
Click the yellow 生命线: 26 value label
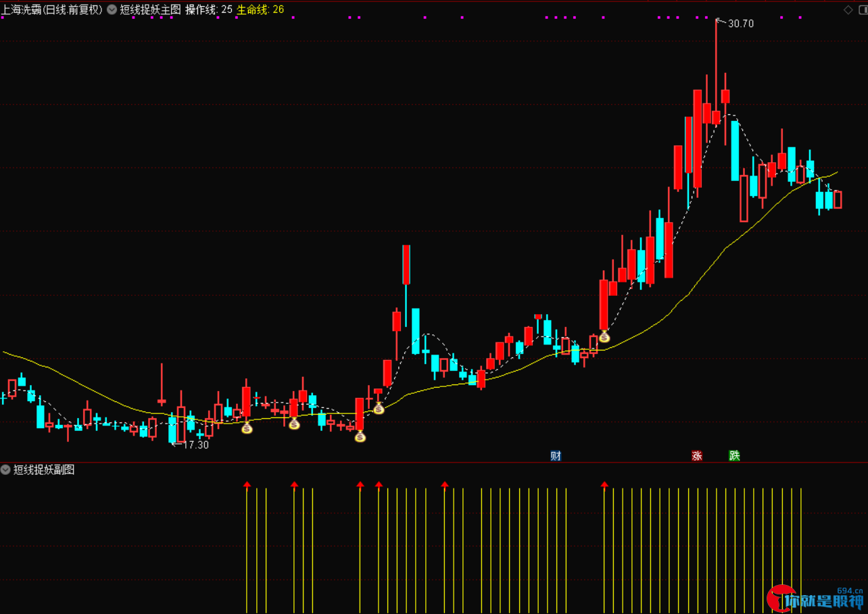[x=260, y=9]
